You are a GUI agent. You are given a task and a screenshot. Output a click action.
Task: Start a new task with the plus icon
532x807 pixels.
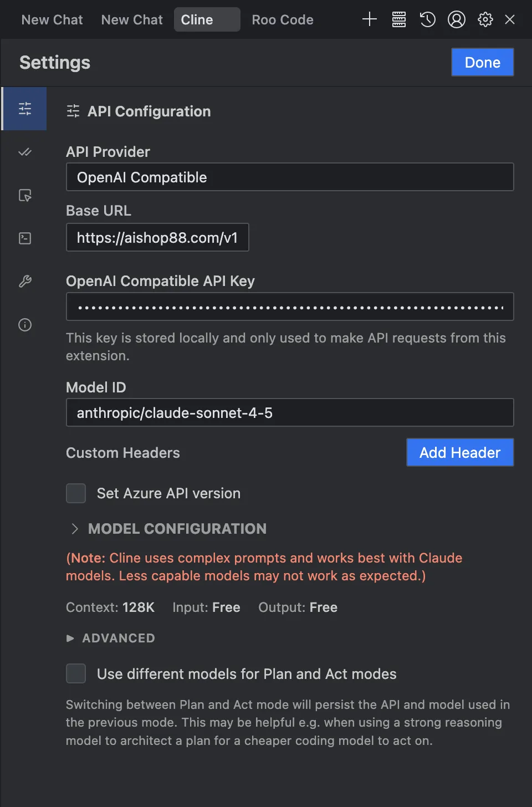(369, 19)
